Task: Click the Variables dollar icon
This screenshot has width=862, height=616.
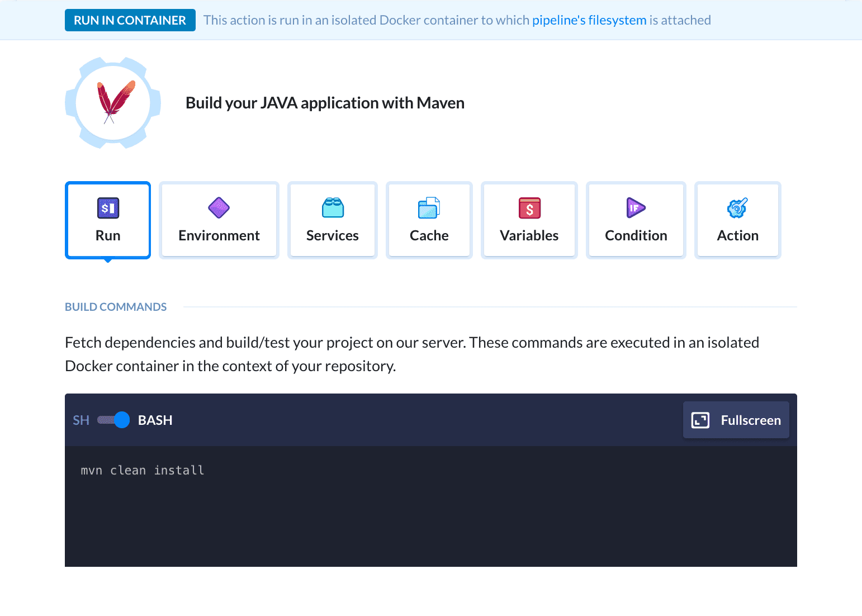Action: coord(529,208)
